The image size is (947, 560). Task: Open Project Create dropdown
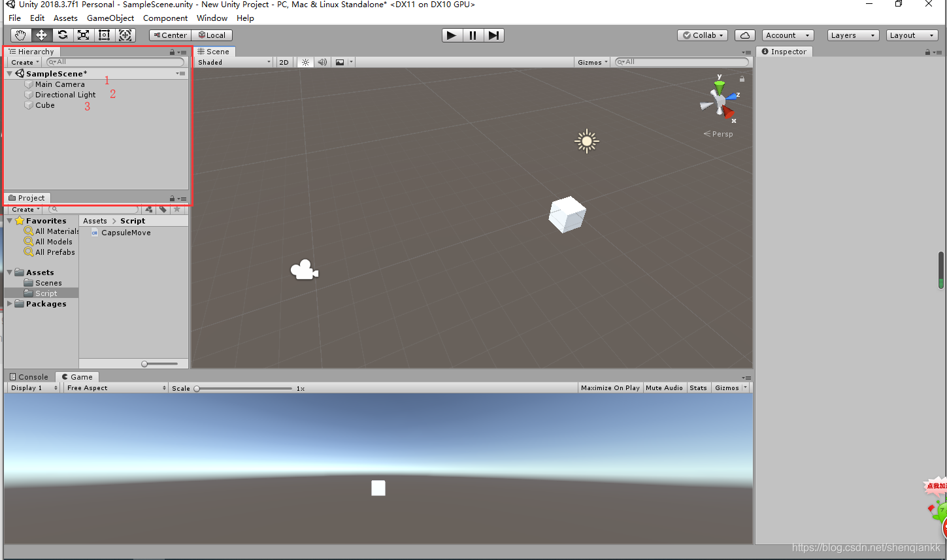coord(25,209)
